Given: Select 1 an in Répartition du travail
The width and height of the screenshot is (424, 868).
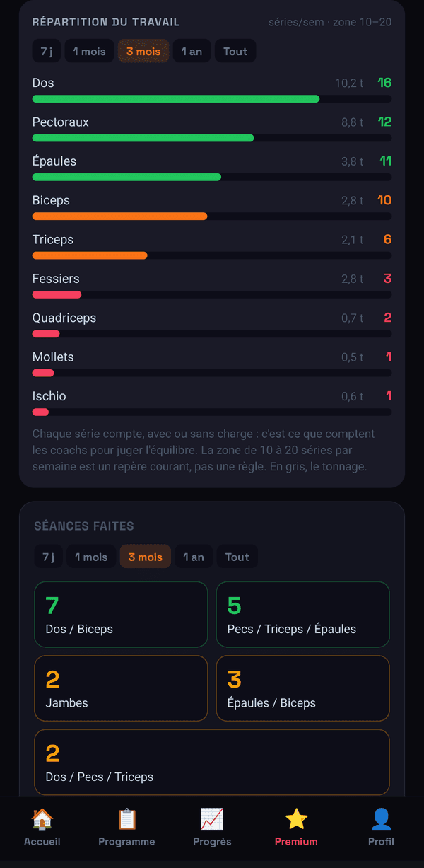Looking at the screenshot, I should pos(192,51).
